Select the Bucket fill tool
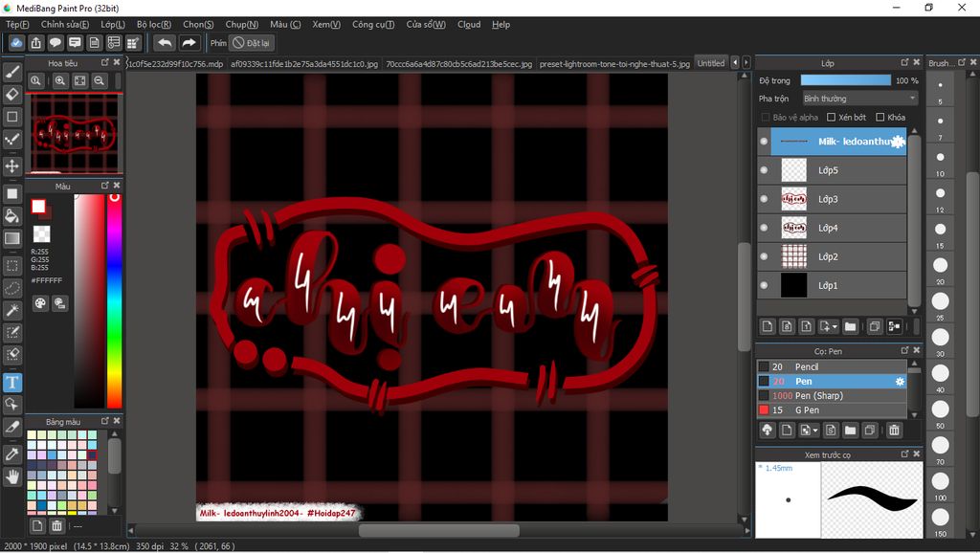The width and height of the screenshot is (980, 553). pyautogui.click(x=11, y=216)
